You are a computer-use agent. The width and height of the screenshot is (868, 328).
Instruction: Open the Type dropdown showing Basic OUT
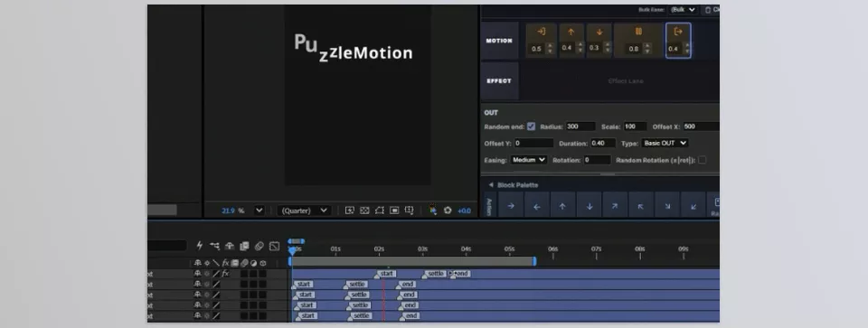click(665, 143)
